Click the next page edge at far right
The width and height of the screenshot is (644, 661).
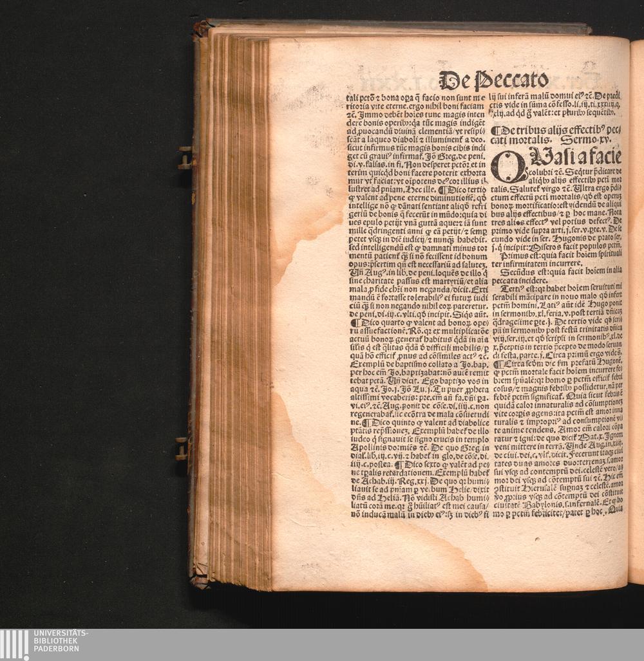click(x=636, y=309)
